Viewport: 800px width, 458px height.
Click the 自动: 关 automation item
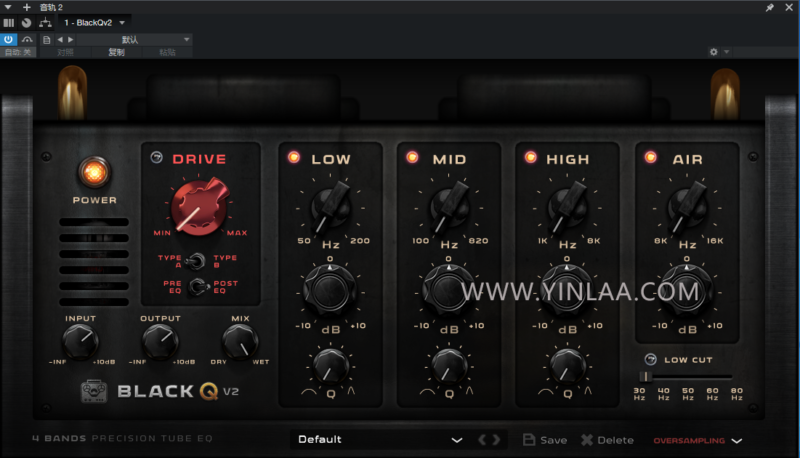pos(18,51)
